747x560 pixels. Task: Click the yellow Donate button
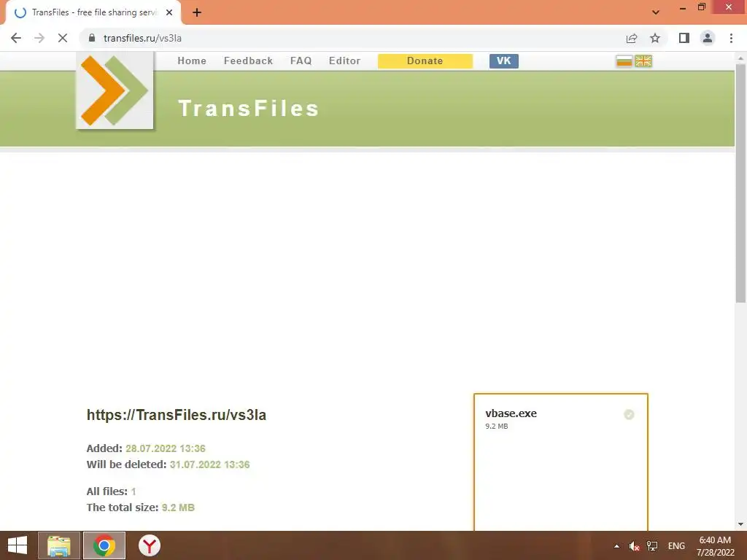pos(425,61)
